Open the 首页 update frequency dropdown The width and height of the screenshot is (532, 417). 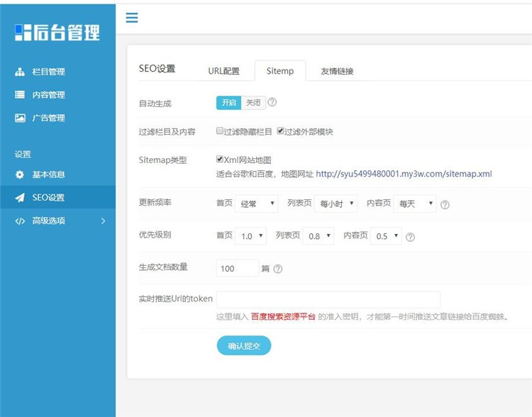pyautogui.click(x=257, y=204)
